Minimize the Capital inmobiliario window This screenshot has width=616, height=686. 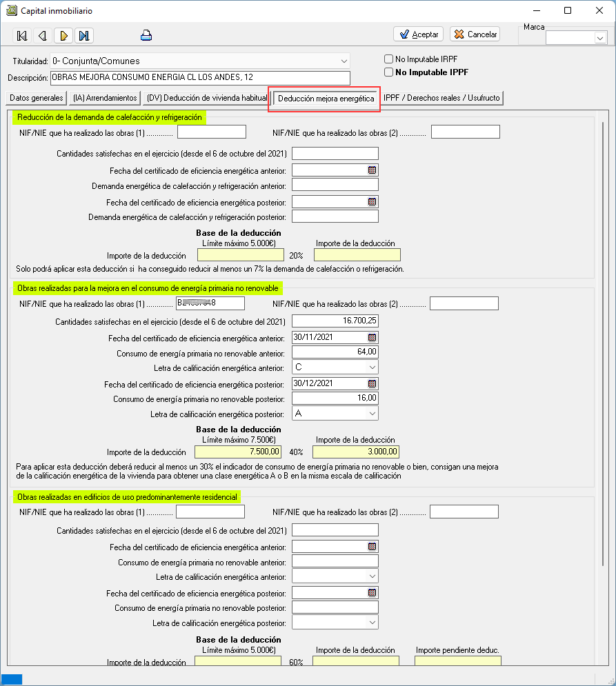tap(537, 10)
